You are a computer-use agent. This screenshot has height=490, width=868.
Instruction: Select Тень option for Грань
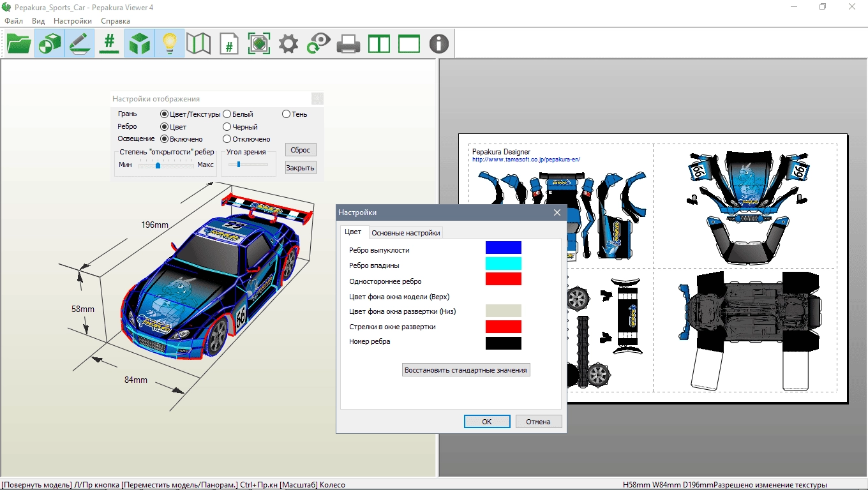coord(294,114)
